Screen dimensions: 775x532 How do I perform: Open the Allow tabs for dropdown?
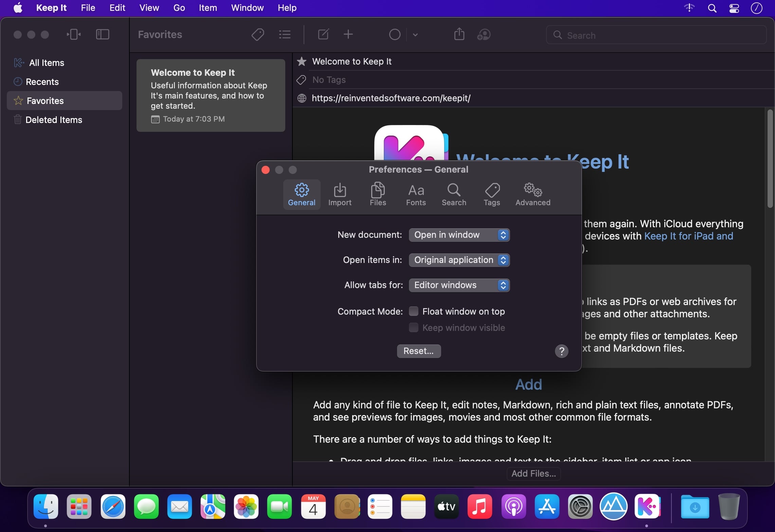pos(459,285)
